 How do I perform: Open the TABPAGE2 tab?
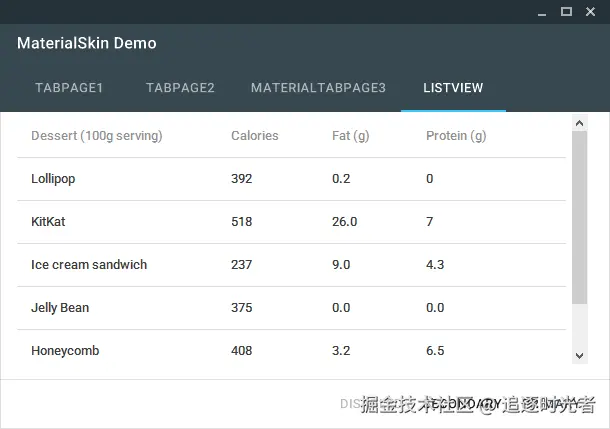(x=180, y=88)
